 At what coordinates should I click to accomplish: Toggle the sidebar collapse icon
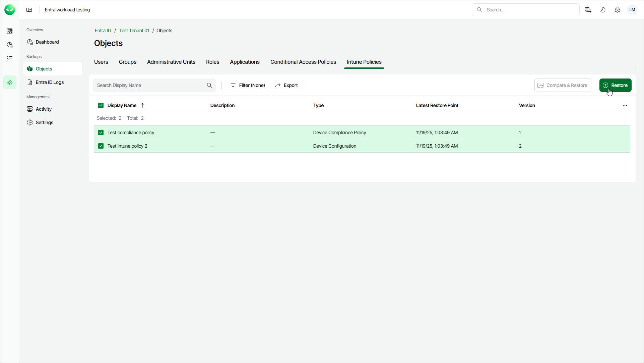(x=29, y=10)
